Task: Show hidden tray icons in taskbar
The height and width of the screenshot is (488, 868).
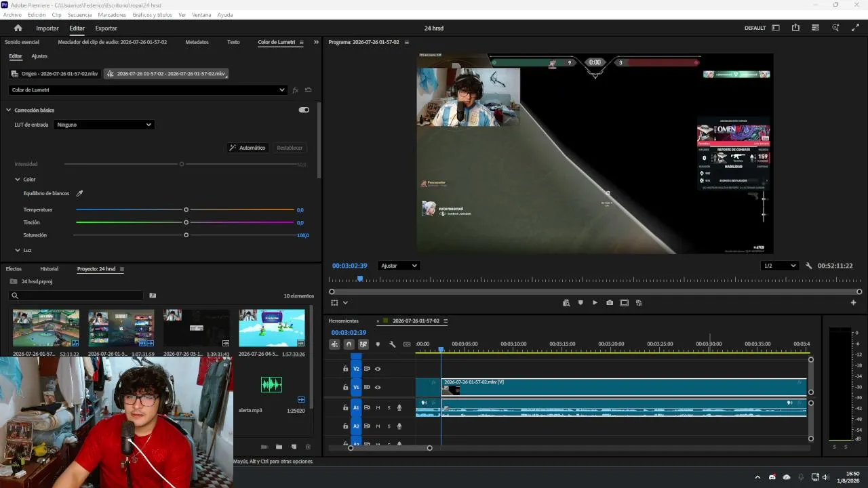Action: click(x=757, y=477)
